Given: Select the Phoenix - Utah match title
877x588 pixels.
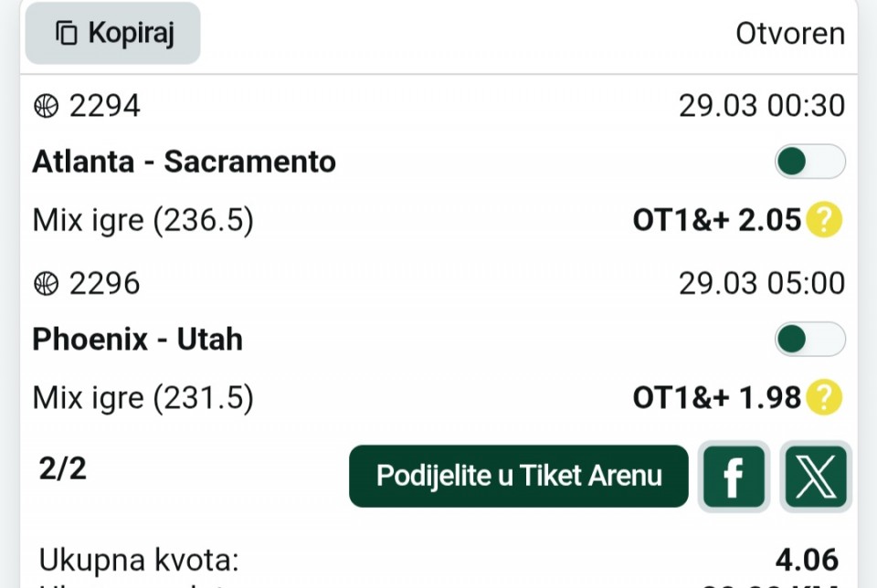Looking at the screenshot, I should (x=138, y=340).
